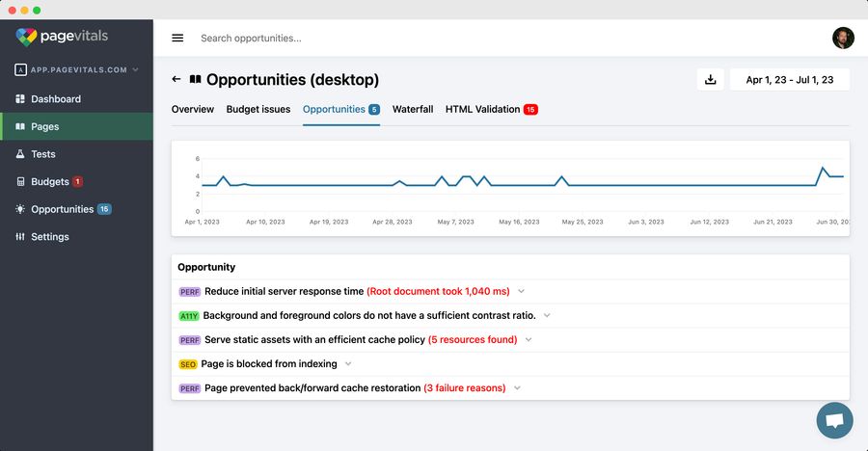Screen dimensions: 868x451
Task: Open Budgets in the sidebar
Action: [76, 181]
